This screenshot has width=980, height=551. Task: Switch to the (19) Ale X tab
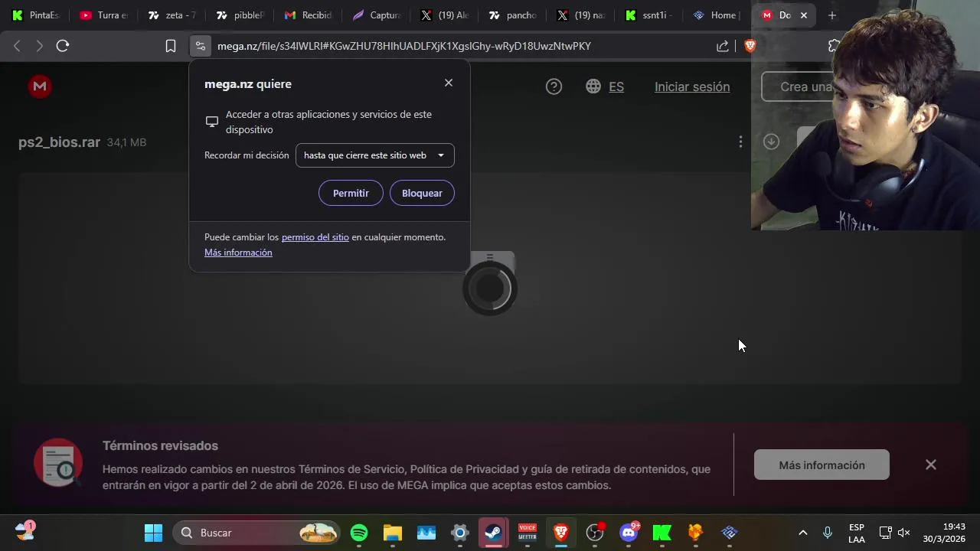tap(444, 15)
